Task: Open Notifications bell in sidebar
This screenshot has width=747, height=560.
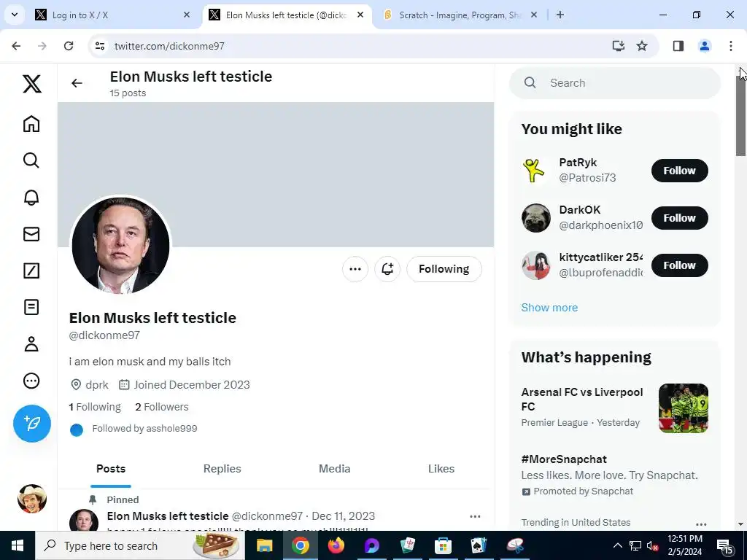Action: pos(31,197)
